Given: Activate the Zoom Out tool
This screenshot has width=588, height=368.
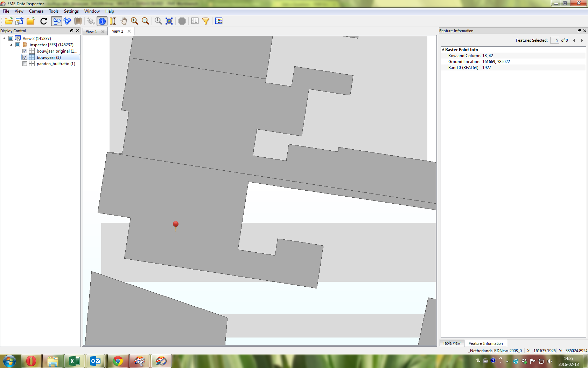Looking at the screenshot, I should [x=146, y=21].
